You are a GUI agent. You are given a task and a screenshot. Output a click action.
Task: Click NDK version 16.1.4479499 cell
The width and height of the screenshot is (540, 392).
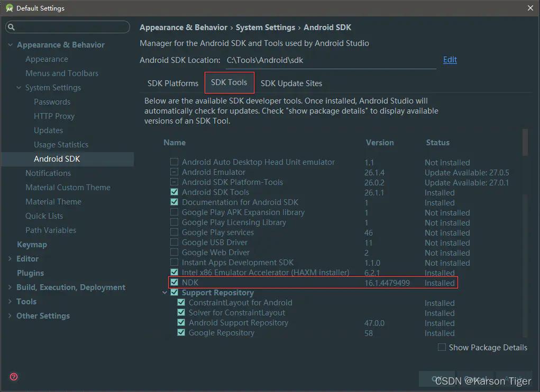[387, 283]
